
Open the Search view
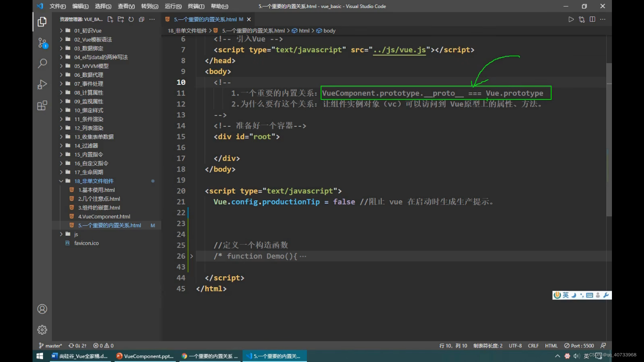click(42, 63)
